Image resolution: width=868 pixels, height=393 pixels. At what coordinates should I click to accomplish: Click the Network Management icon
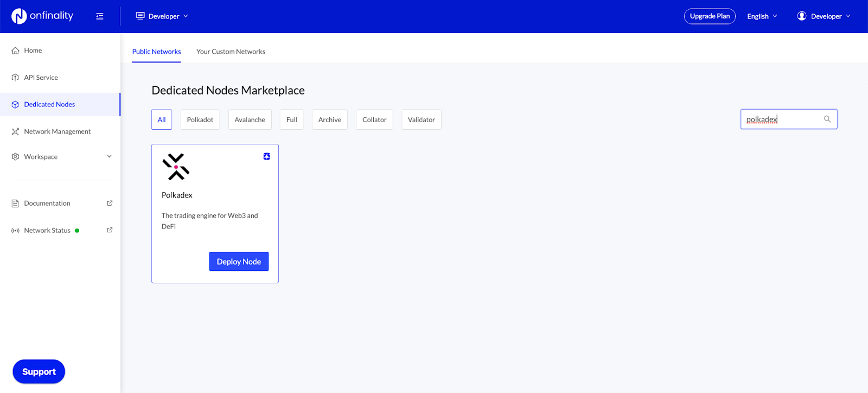pyautogui.click(x=15, y=131)
